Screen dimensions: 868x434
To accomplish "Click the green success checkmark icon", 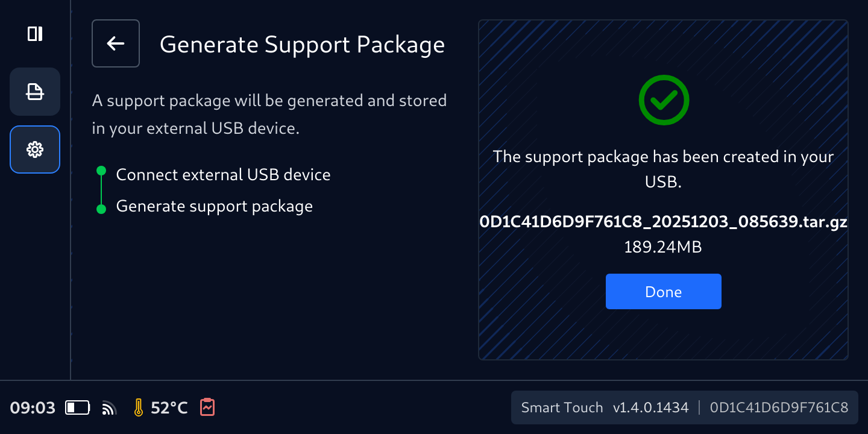I will click(x=664, y=100).
